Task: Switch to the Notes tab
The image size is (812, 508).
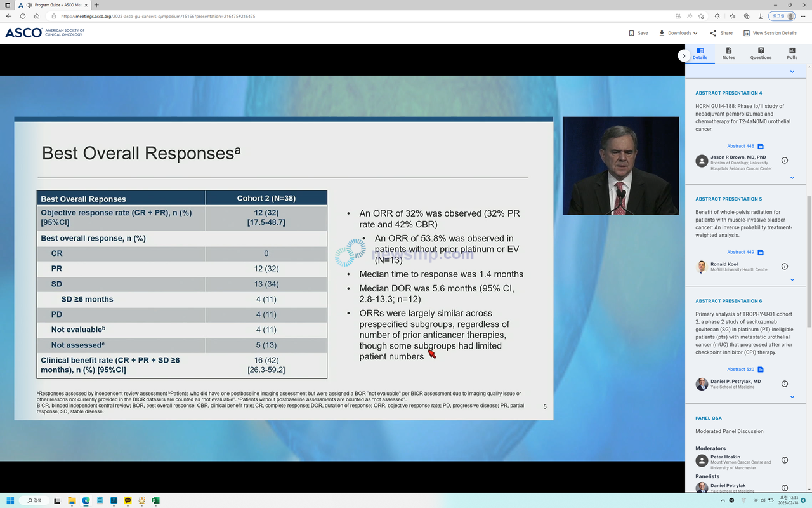Action: point(729,53)
